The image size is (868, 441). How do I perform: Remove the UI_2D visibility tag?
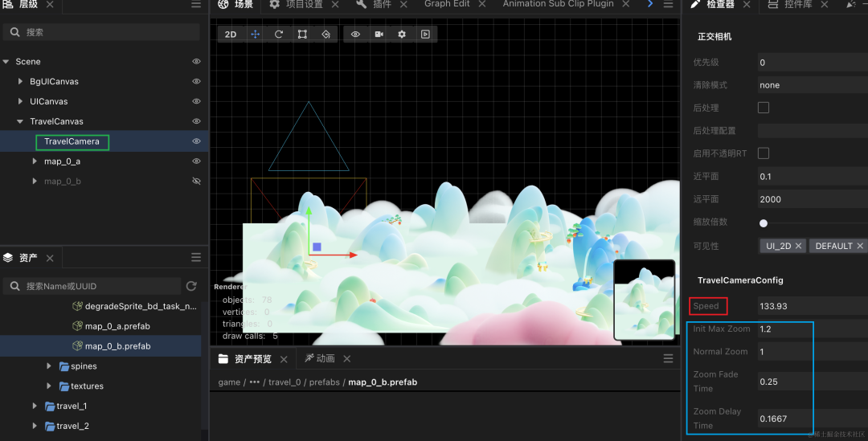[800, 246]
